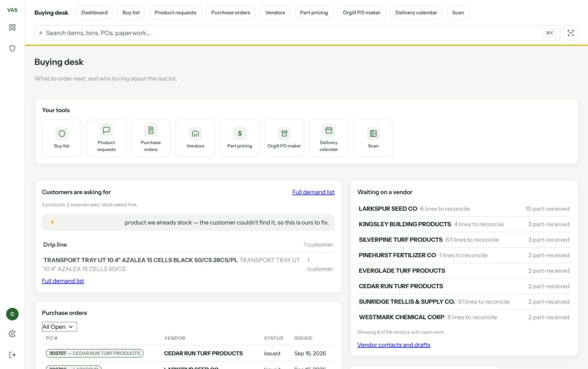
Task: Click the Drip line demand row
Action: 188,245
